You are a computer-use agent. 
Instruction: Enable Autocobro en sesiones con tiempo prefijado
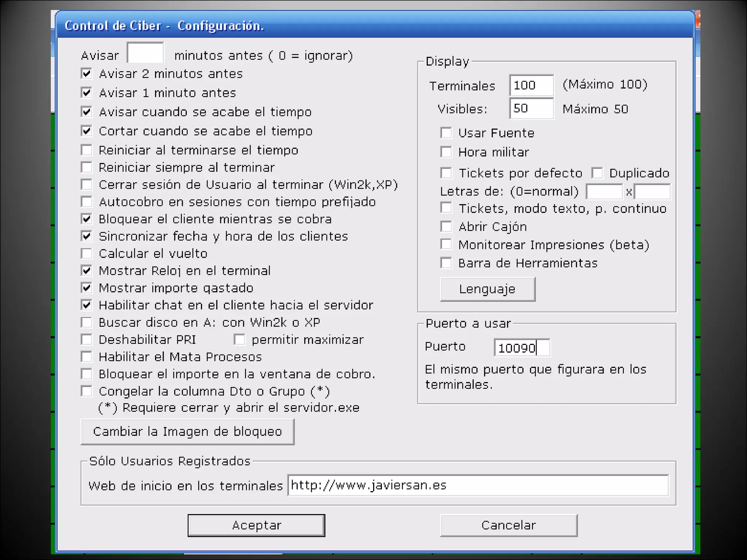tap(86, 202)
